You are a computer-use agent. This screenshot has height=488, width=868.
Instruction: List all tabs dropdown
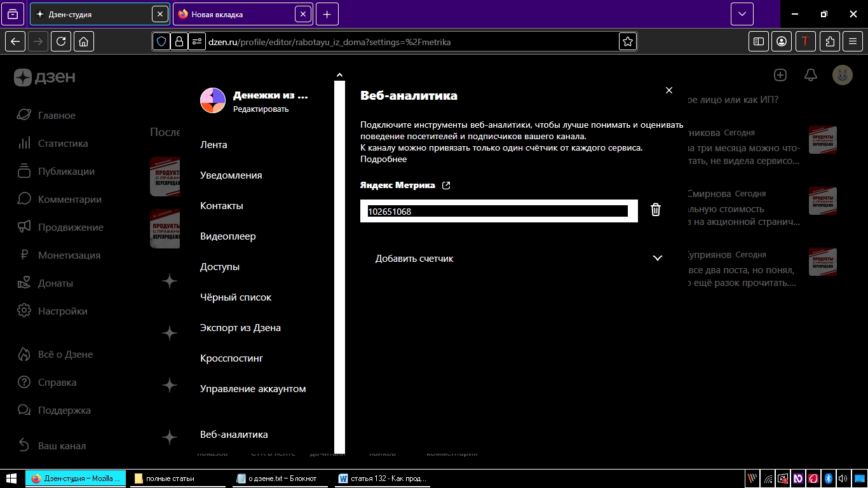pyautogui.click(x=742, y=14)
